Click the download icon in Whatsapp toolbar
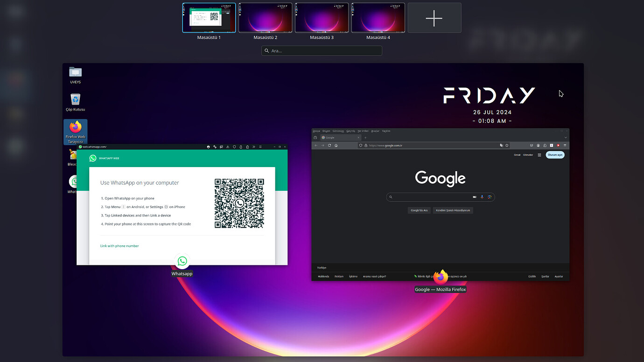The image size is (644, 362). click(228, 147)
